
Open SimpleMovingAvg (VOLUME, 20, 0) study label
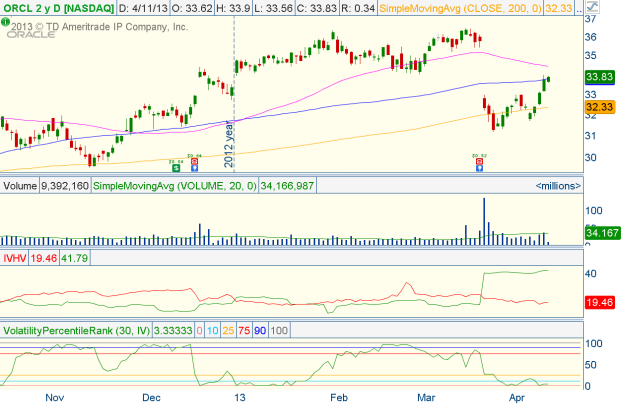tap(174, 186)
